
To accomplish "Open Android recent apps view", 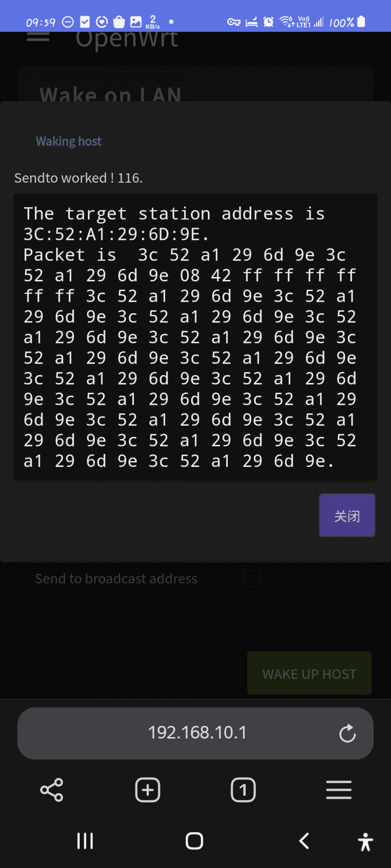I will [85, 841].
